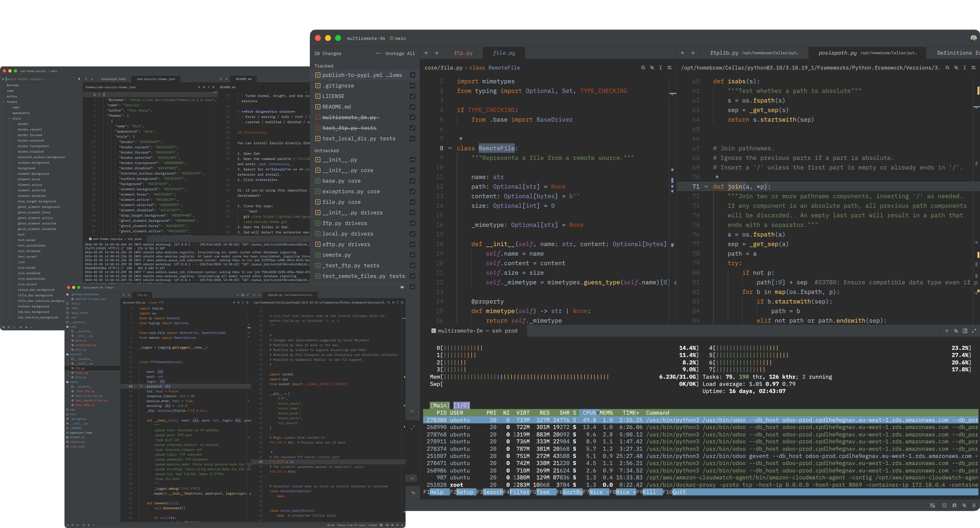980x528 pixels.
Task: Select test_local_dir.py tests row in Tracked
Action: (x=364, y=138)
